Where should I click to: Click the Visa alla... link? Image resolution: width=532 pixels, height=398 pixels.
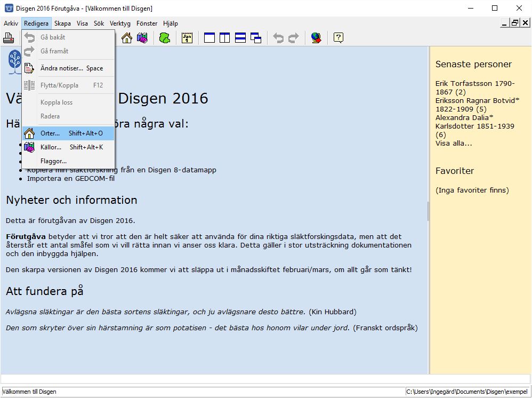[454, 144]
